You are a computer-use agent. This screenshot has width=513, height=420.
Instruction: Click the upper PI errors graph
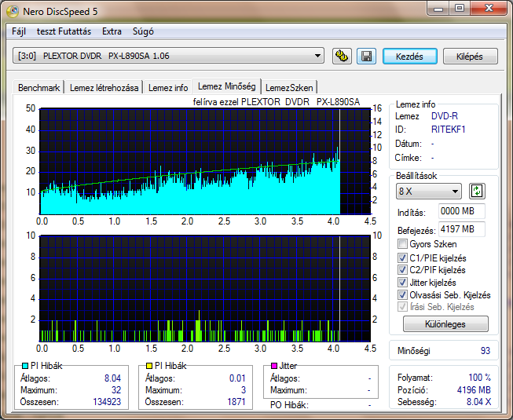click(205, 162)
